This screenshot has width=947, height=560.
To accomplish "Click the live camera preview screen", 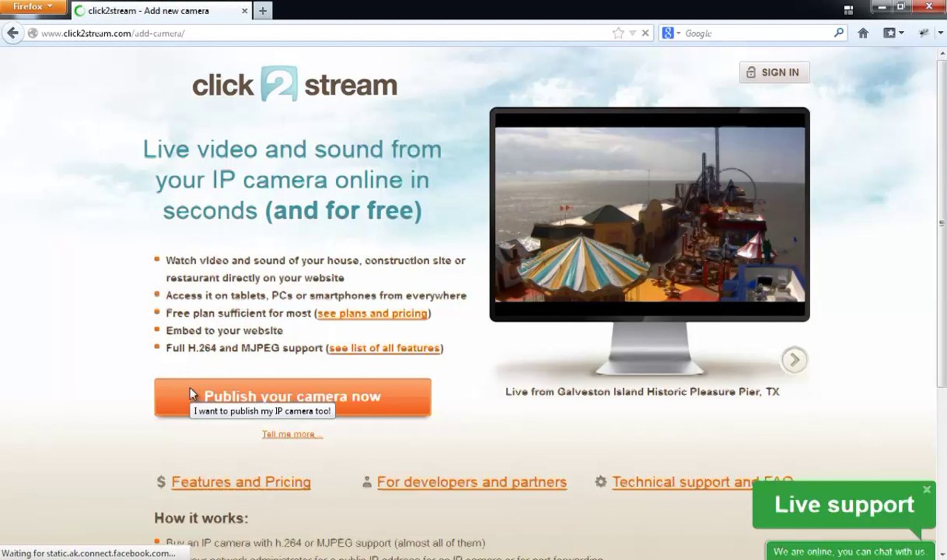I will (649, 214).
